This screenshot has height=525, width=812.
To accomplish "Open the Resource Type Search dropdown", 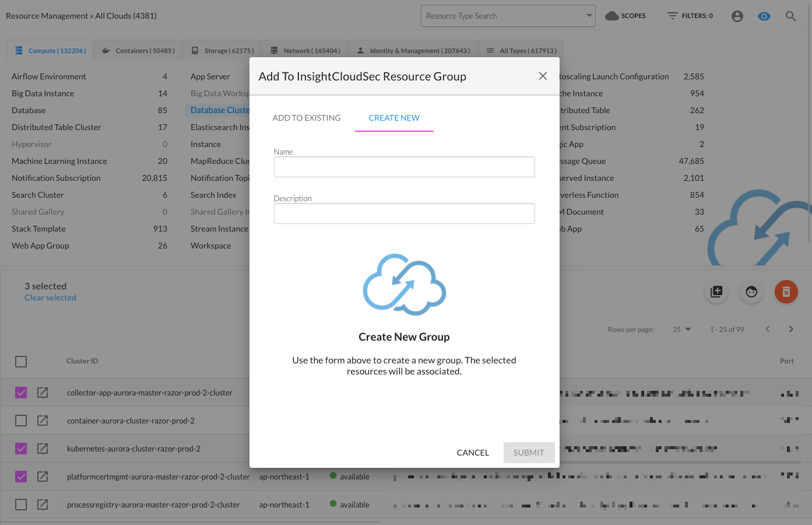I will tap(508, 16).
